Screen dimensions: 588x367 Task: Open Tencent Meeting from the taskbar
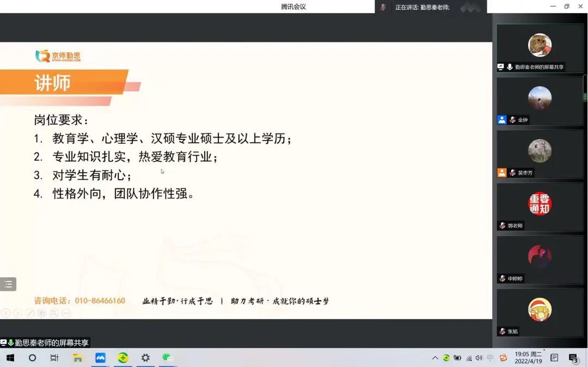pyautogui.click(x=100, y=358)
